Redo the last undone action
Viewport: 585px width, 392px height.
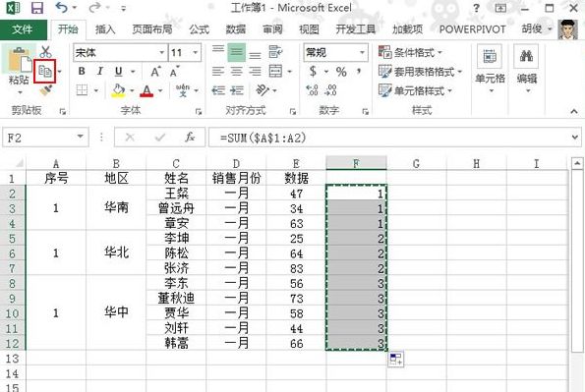(x=95, y=8)
